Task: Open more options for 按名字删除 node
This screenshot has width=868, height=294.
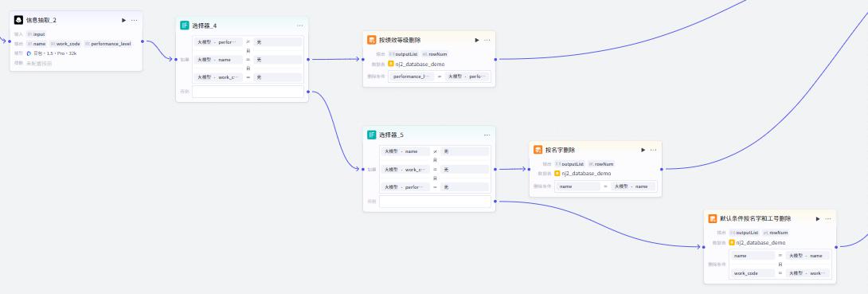Action: [653, 150]
